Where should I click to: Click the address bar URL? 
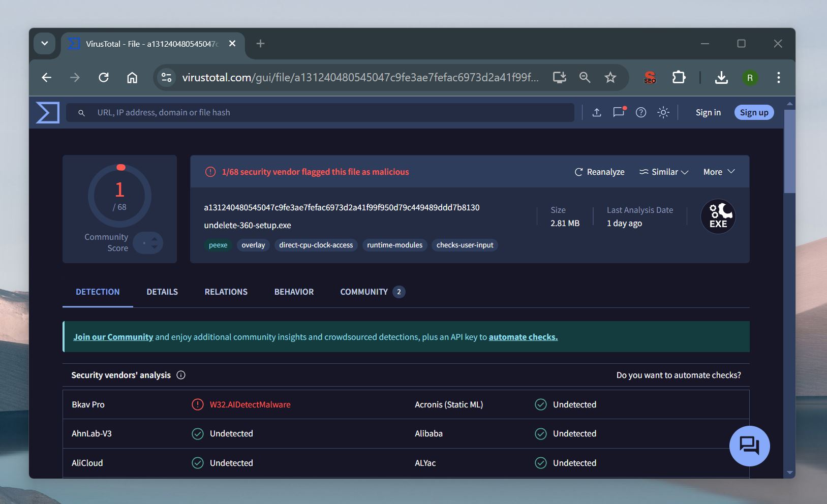(360, 77)
